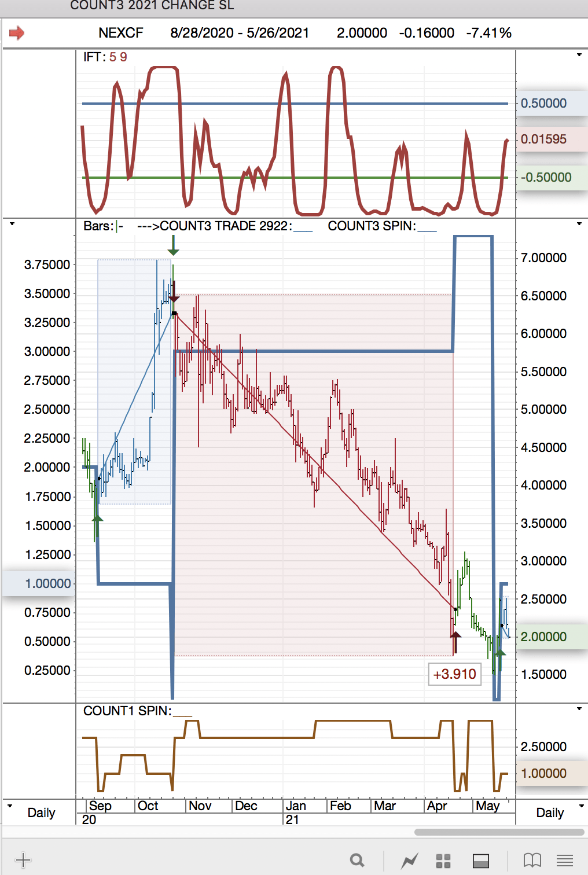Toggle the split-pane layout icon
Image resolution: width=588 pixels, height=875 pixels.
[481, 861]
